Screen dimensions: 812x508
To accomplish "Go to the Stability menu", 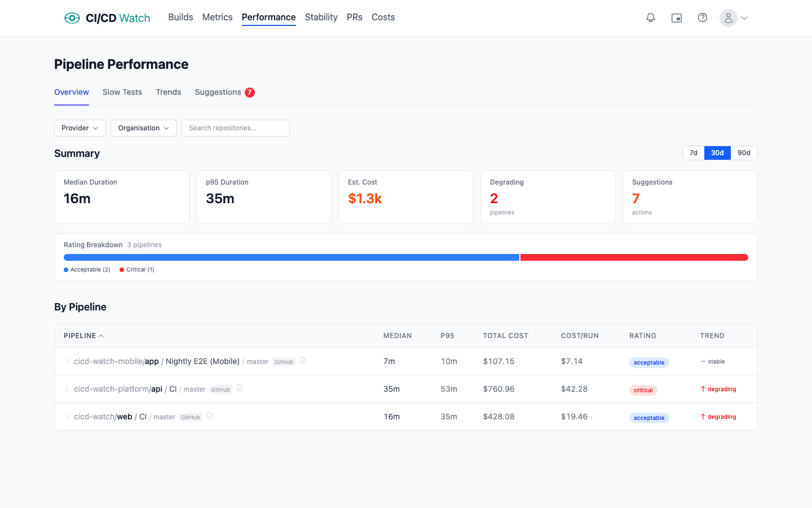I will (321, 17).
